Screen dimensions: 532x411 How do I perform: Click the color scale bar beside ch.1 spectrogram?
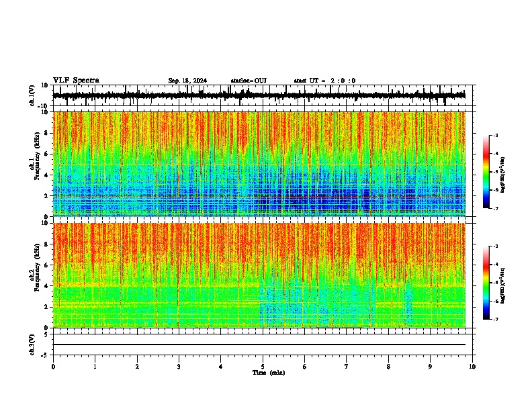[486, 172]
